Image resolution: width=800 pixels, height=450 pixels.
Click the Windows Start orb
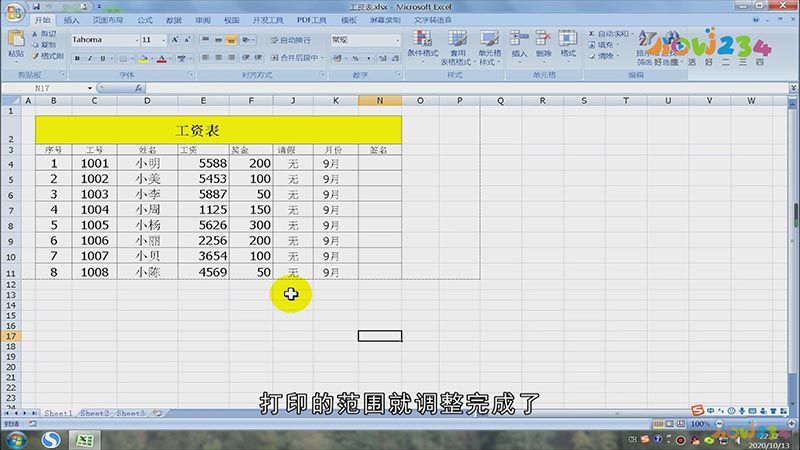click(16, 440)
